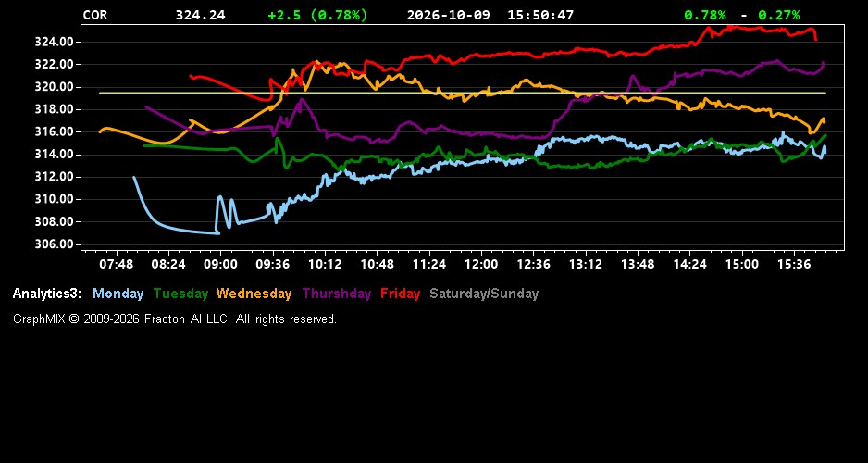Click the 08:24 time axis label
This screenshot has width=868, height=463.
168,265
